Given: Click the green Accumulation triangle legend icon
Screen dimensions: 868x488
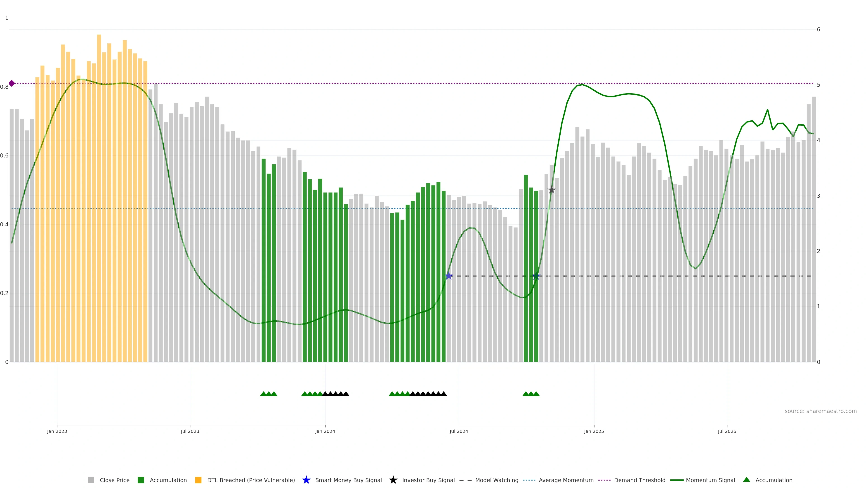Looking at the screenshot, I should pos(746,480).
